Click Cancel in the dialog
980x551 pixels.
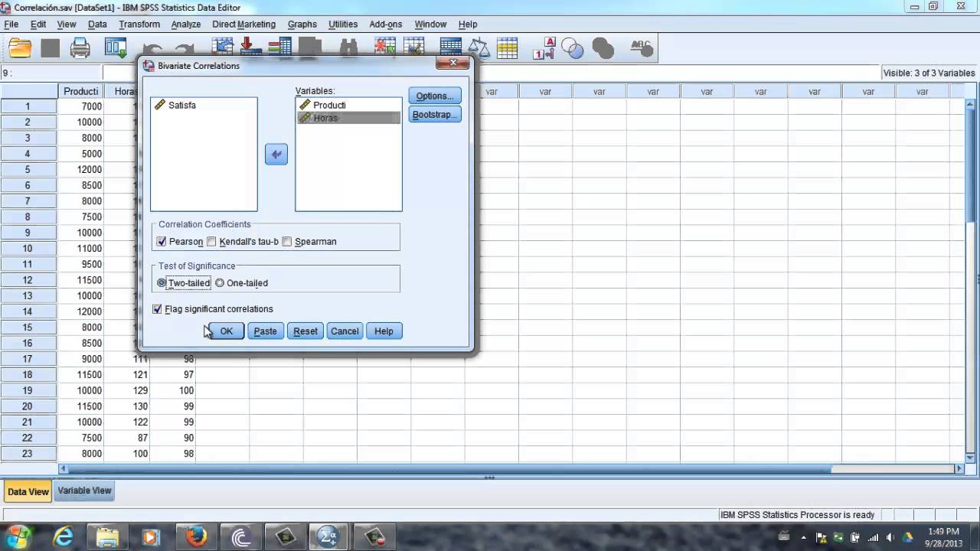(345, 331)
